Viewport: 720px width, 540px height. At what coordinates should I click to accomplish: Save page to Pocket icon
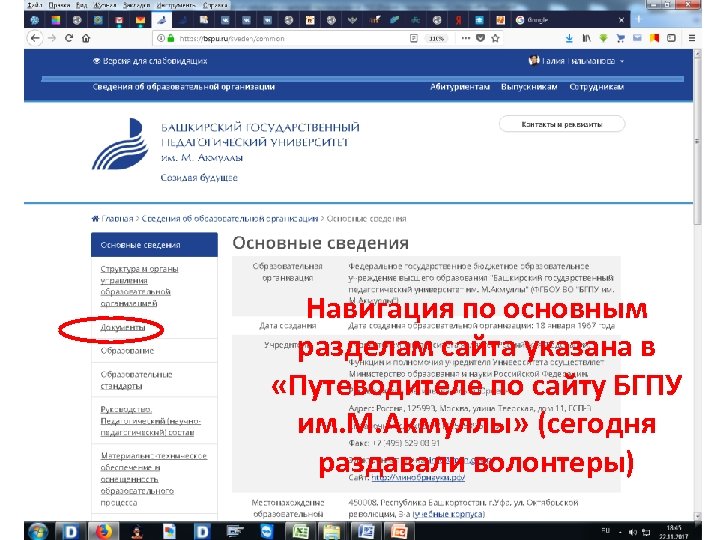point(480,39)
